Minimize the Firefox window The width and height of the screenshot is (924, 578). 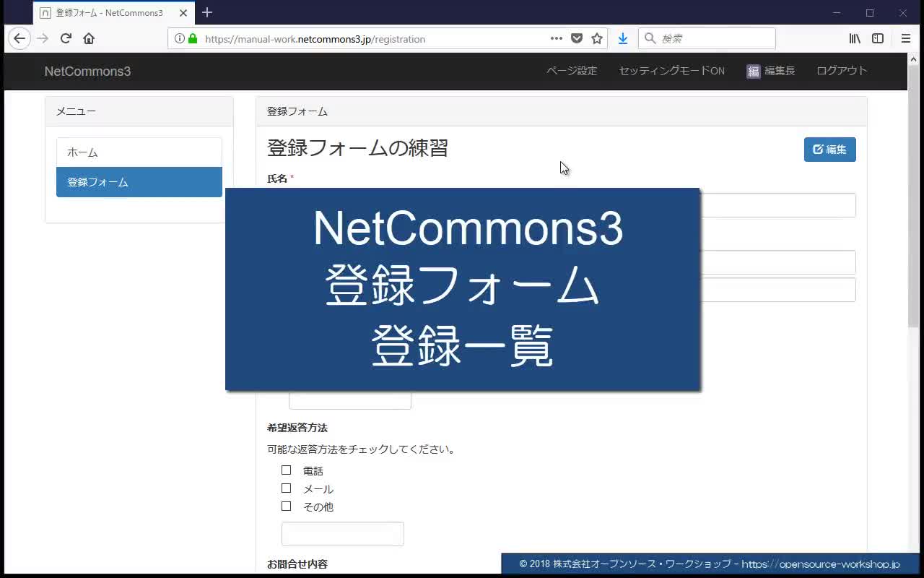pos(837,13)
